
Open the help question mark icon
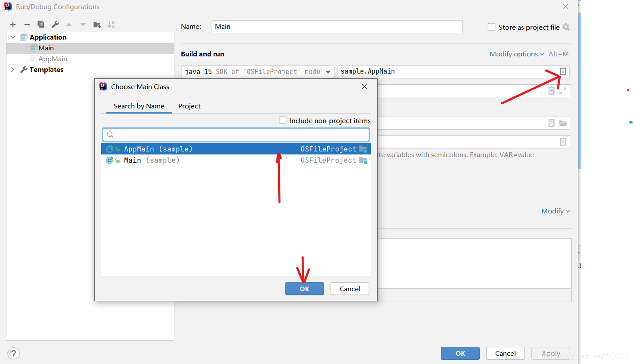pyautogui.click(x=13, y=353)
